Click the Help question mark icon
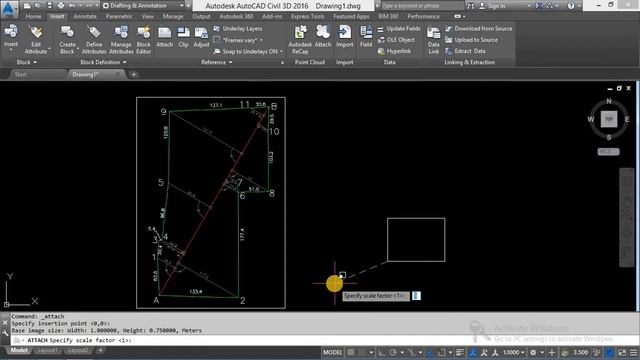 (571, 6)
